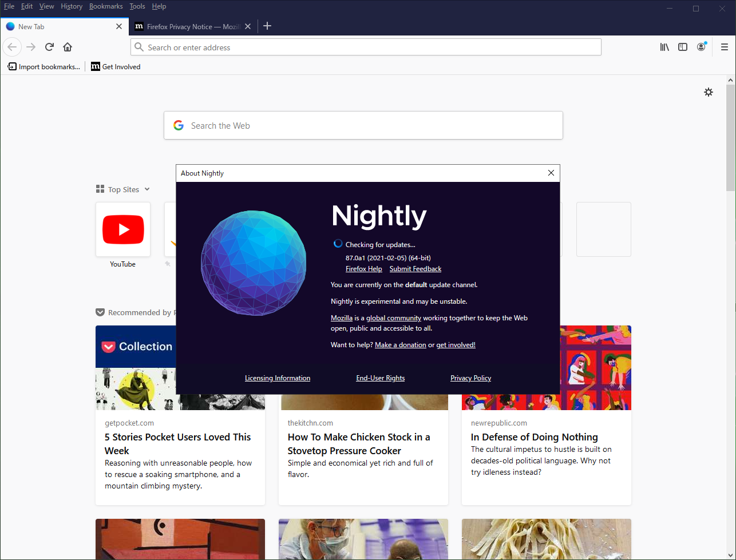Screen dimensions: 736x560
Task: Open the Library toolbar icon
Action: pos(664,47)
